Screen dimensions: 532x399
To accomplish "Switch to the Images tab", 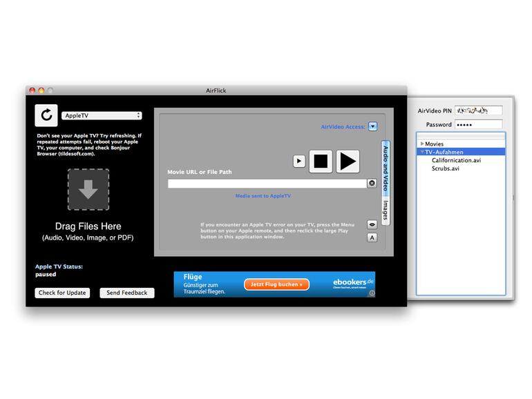I will click(x=386, y=210).
